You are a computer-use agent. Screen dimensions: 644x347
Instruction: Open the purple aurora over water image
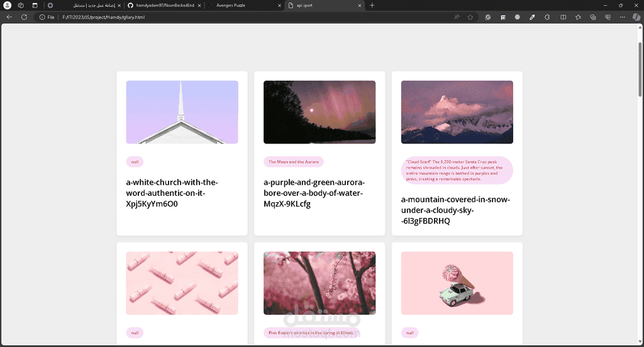[319, 112]
